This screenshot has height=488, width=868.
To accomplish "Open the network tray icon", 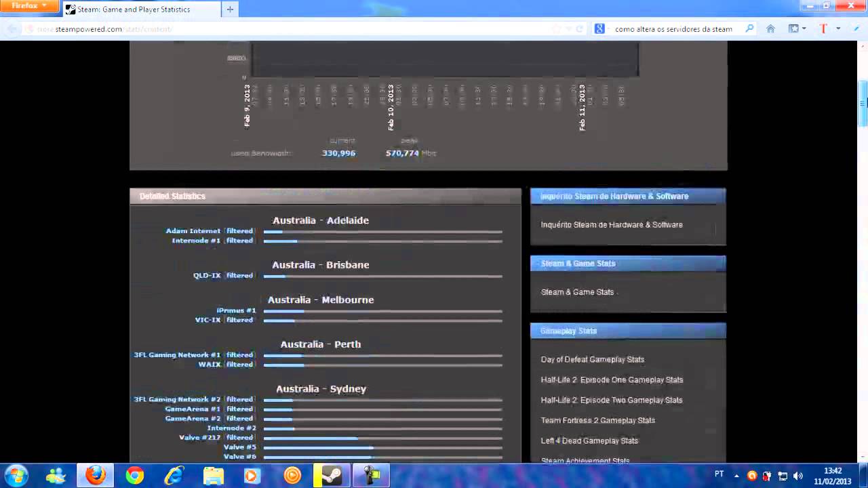I will [x=783, y=476].
